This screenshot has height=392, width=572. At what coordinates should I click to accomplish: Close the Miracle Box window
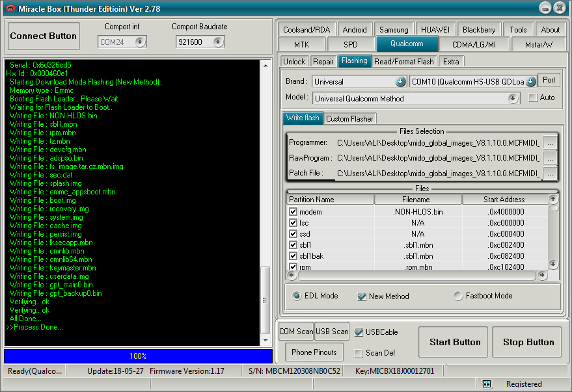coord(559,8)
